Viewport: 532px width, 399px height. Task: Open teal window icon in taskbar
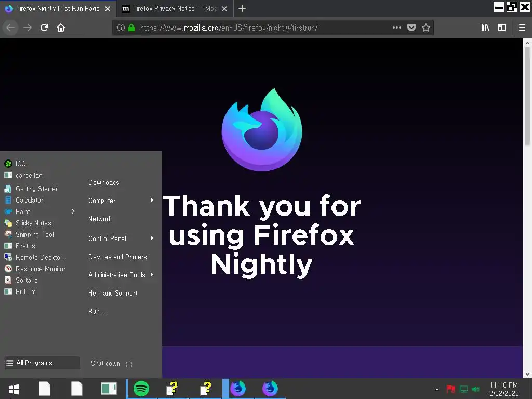coord(109,389)
